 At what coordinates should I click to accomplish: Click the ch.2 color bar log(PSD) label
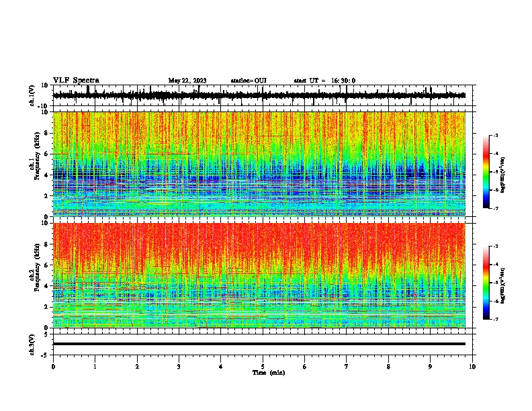(503, 285)
